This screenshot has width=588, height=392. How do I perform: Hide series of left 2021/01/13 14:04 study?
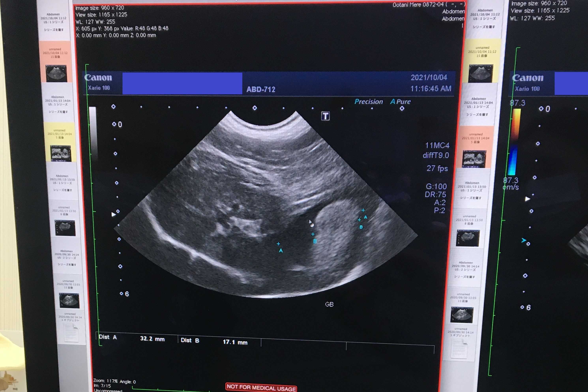click(58, 112)
